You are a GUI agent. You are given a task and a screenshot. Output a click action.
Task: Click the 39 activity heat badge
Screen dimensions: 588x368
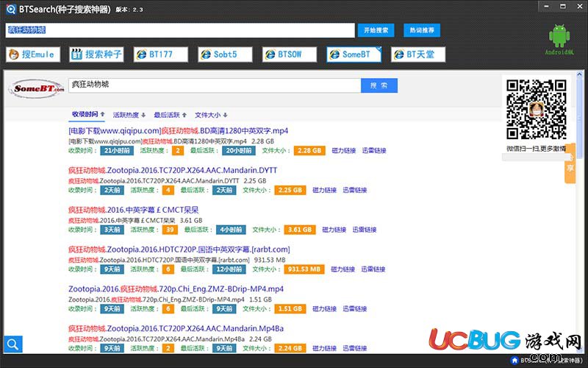pyautogui.click(x=170, y=230)
